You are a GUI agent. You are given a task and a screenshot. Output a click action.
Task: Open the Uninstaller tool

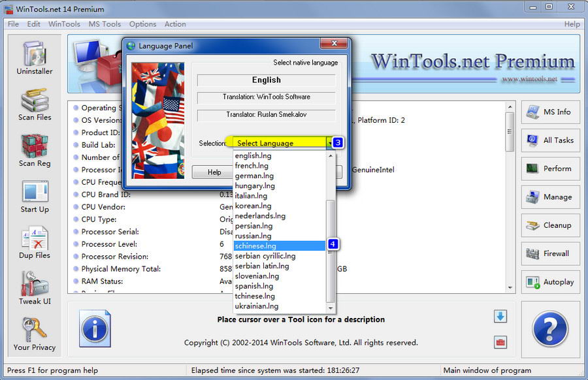[35, 57]
